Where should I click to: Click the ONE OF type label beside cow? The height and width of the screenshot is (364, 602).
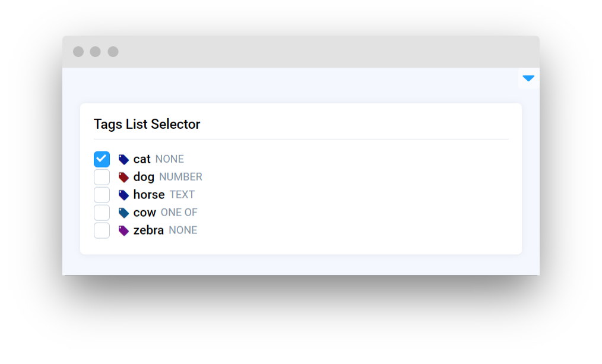coord(179,213)
